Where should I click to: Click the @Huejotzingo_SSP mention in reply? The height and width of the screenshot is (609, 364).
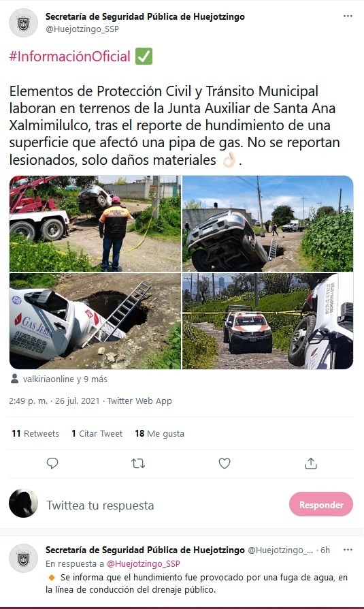tap(143, 563)
